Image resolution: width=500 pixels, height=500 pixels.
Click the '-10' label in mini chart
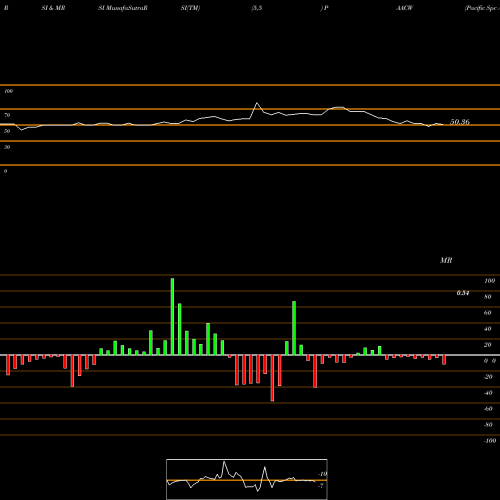[322, 474]
